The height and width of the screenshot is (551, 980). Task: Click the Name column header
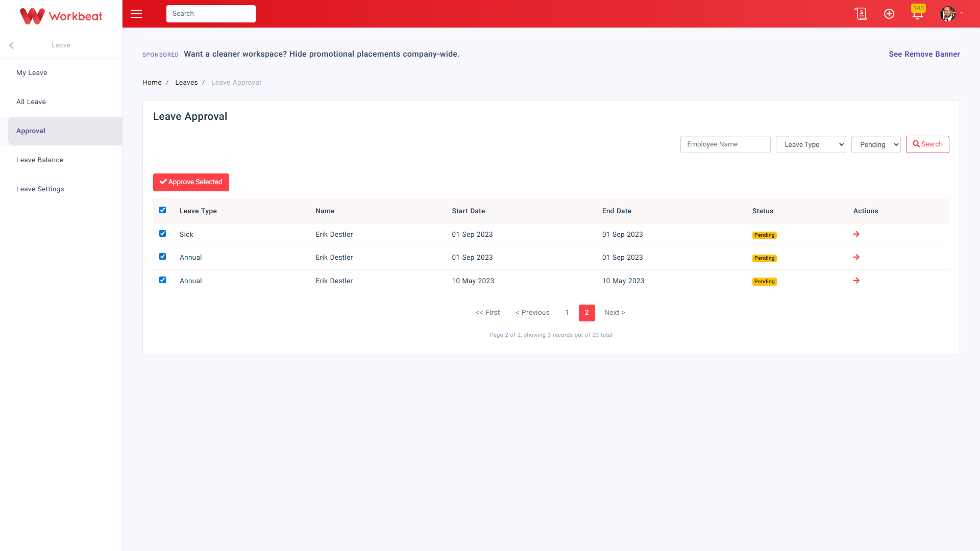[x=325, y=211]
